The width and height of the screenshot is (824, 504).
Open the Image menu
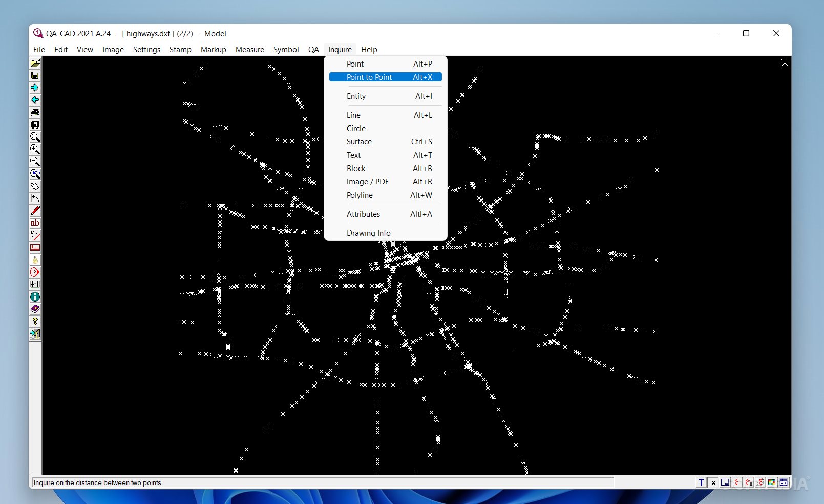(113, 50)
